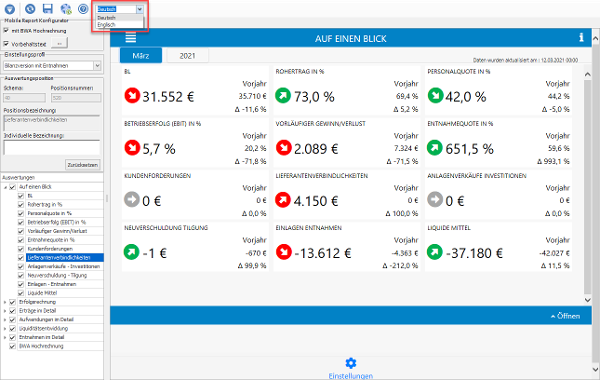Select highlighted Lieferantenverbindlichkeiten tree item
Image resolution: width=600 pixels, height=380 pixels.
click(x=65, y=258)
